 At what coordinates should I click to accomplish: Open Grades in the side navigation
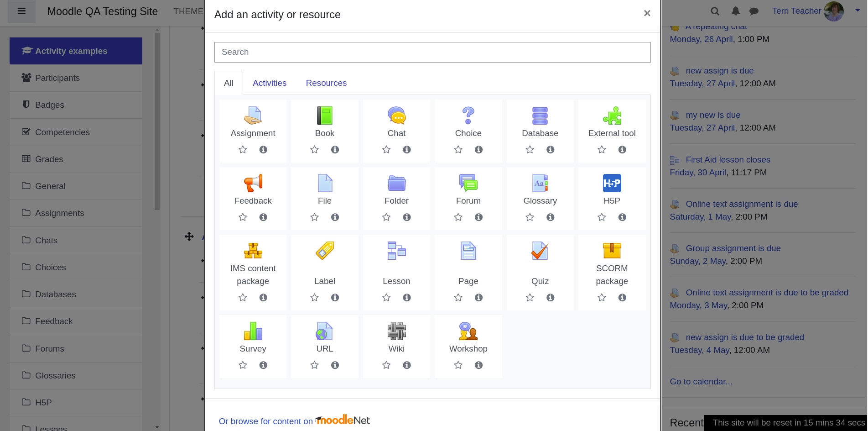click(76, 159)
